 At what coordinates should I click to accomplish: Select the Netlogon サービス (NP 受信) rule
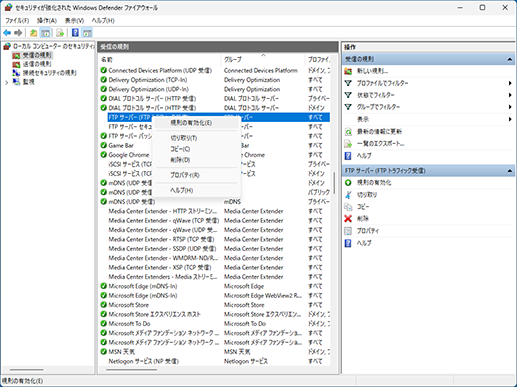[x=144, y=361]
